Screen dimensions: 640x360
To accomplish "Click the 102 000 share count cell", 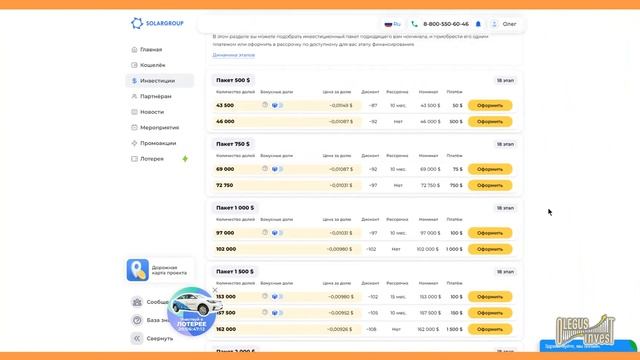I will click(226, 249).
